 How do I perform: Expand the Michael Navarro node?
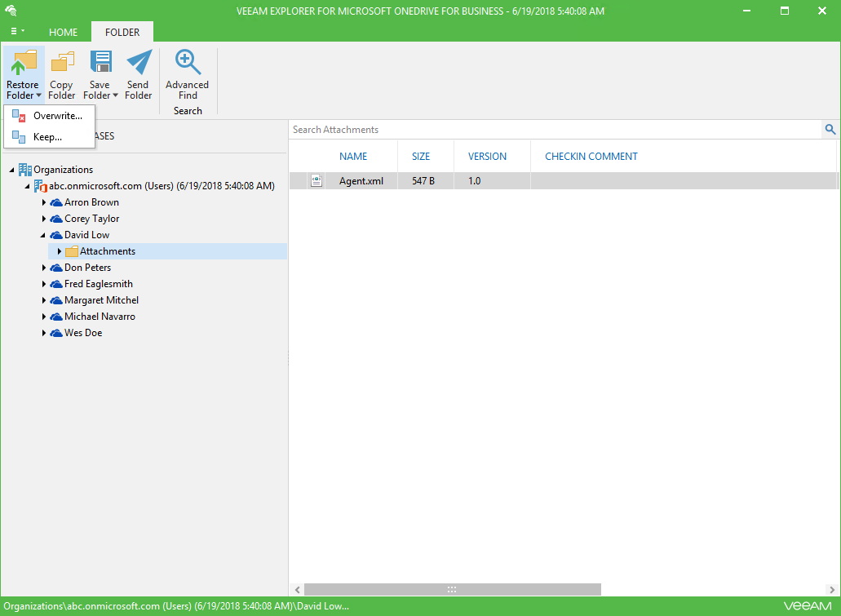[44, 317]
